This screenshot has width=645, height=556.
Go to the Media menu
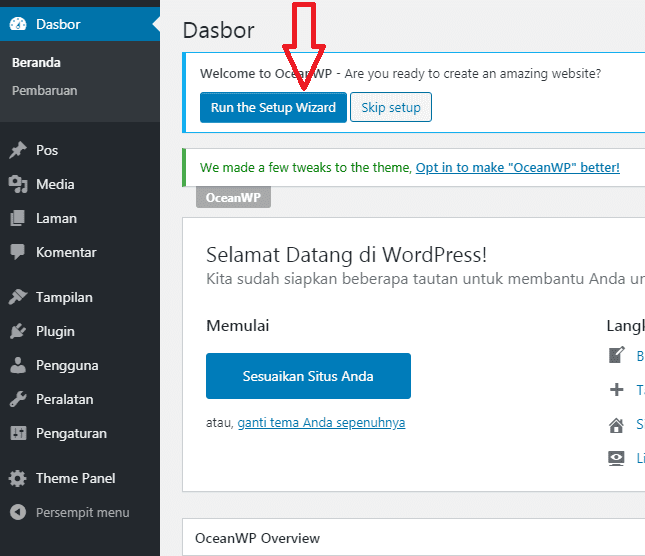(80, 184)
